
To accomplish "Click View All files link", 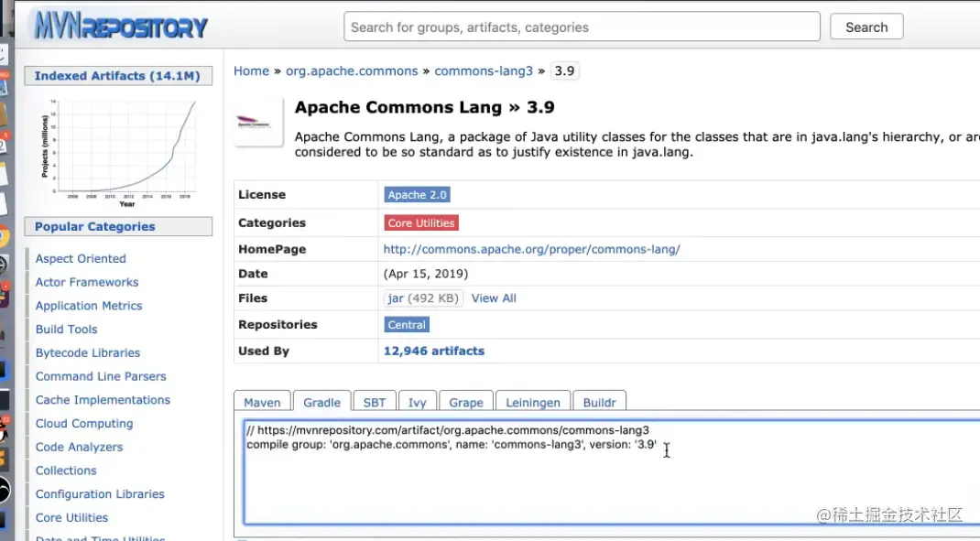I will (494, 298).
